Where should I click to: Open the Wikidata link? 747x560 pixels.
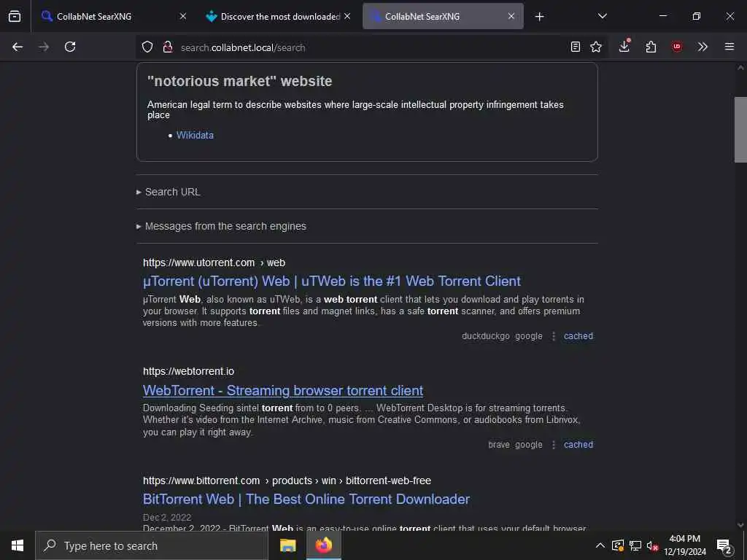tap(195, 135)
